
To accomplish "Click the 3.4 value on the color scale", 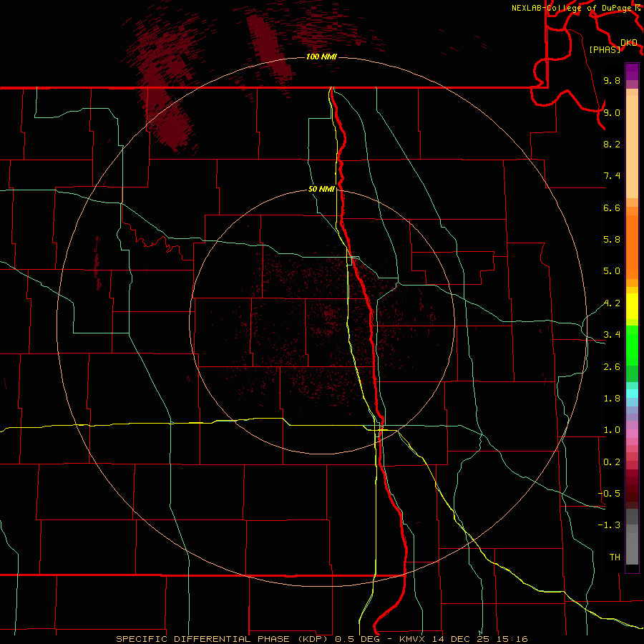I will coord(612,335).
